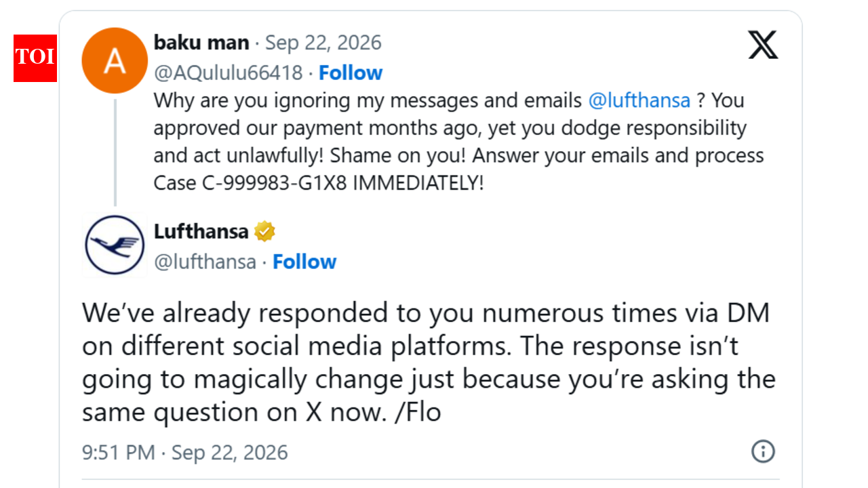Open baku man's profile name
The height and width of the screenshot is (488, 868).
coord(201,43)
